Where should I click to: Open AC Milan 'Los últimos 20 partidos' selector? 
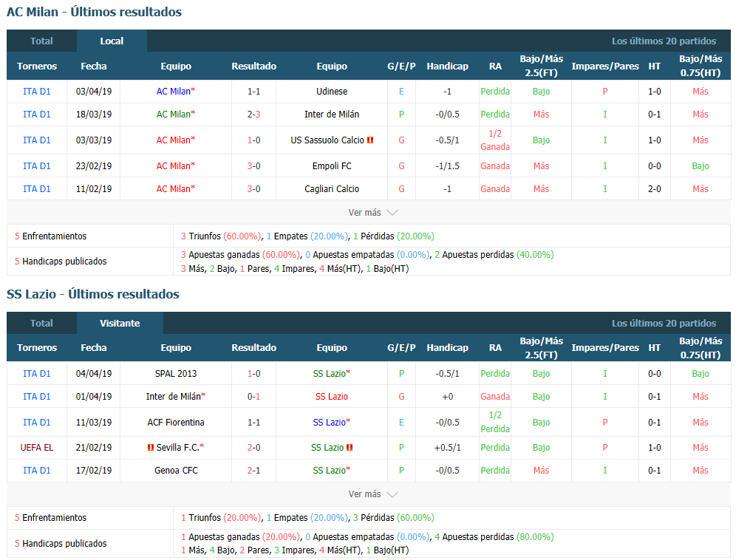[664, 41]
